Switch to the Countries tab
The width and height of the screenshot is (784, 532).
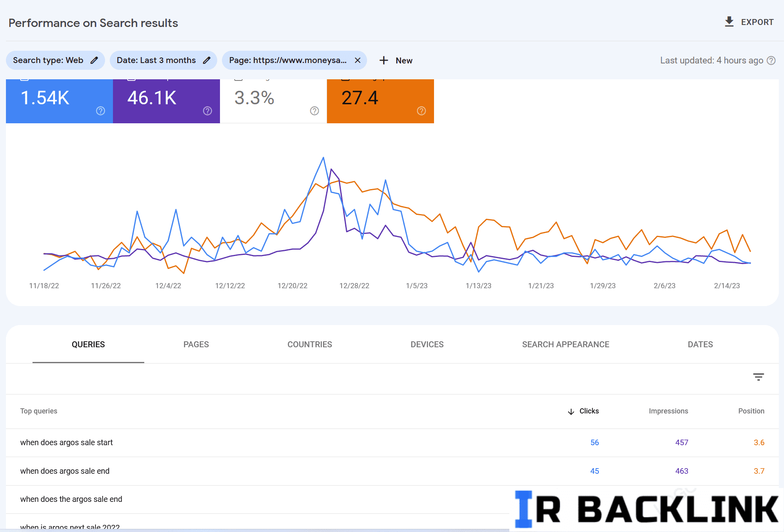point(310,344)
